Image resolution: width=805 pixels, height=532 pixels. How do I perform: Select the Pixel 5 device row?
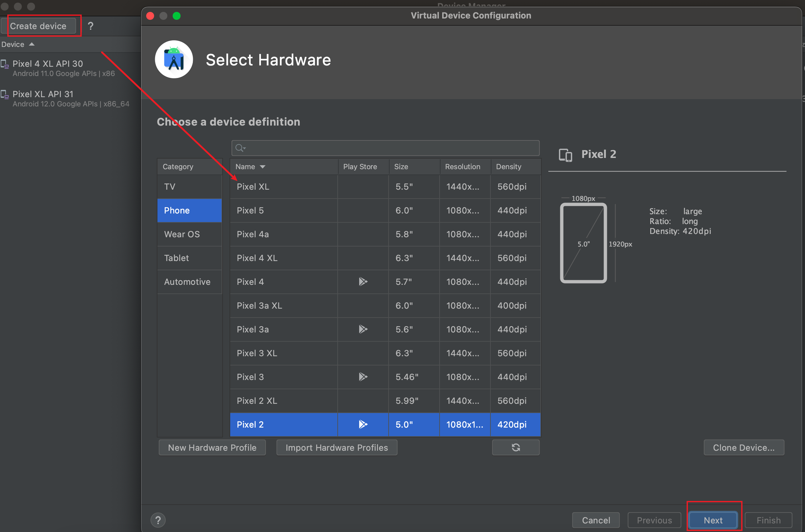click(385, 210)
